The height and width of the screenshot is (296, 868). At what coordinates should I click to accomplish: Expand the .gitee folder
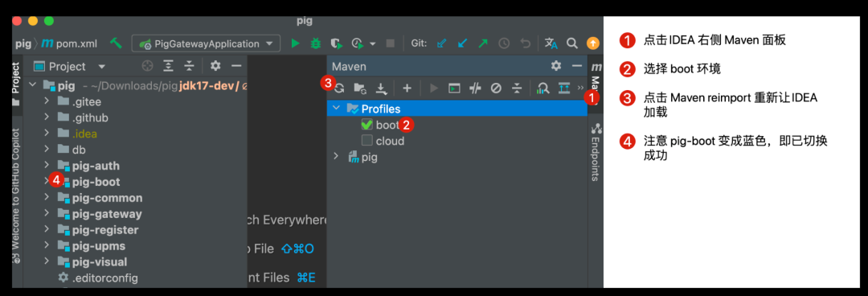coord(47,101)
